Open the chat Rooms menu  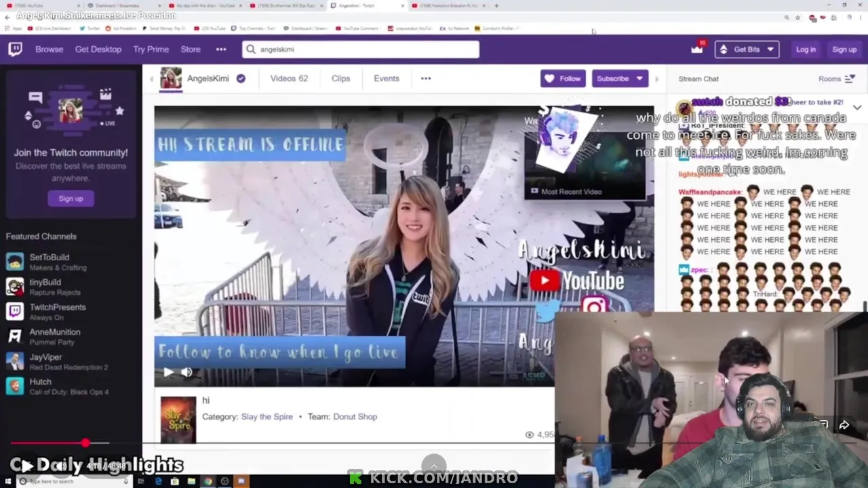(836, 79)
